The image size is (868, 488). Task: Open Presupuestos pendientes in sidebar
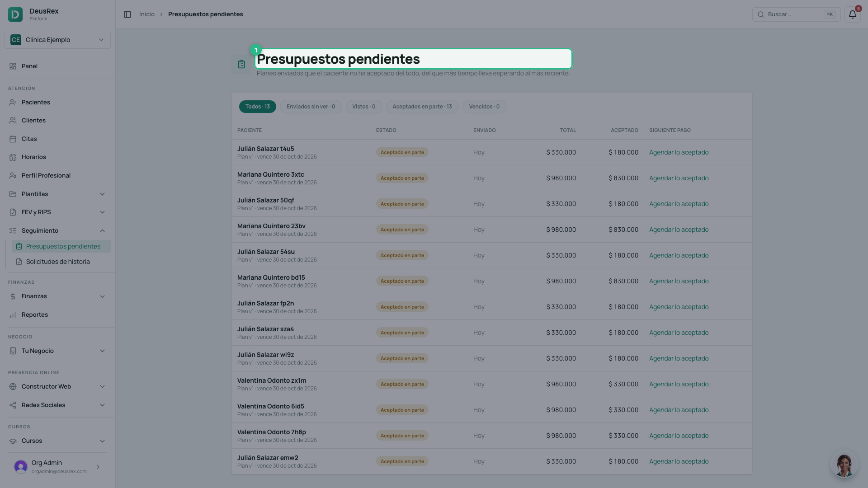pos(61,246)
